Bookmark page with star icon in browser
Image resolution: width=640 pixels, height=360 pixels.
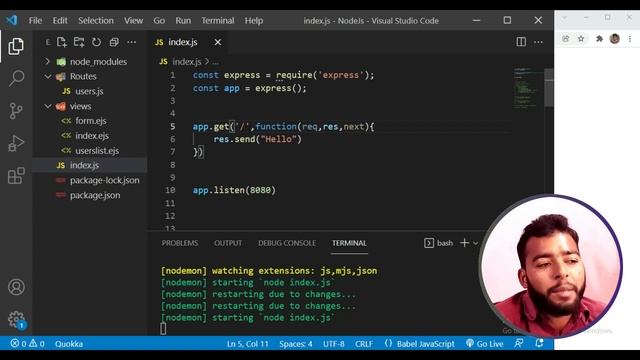tap(581, 39)
